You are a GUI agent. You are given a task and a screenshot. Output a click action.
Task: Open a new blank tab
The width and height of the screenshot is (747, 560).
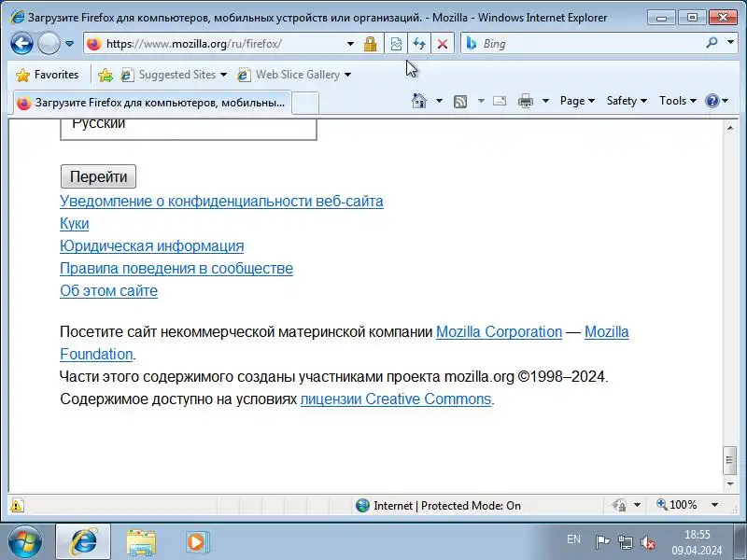coord(305,104)
